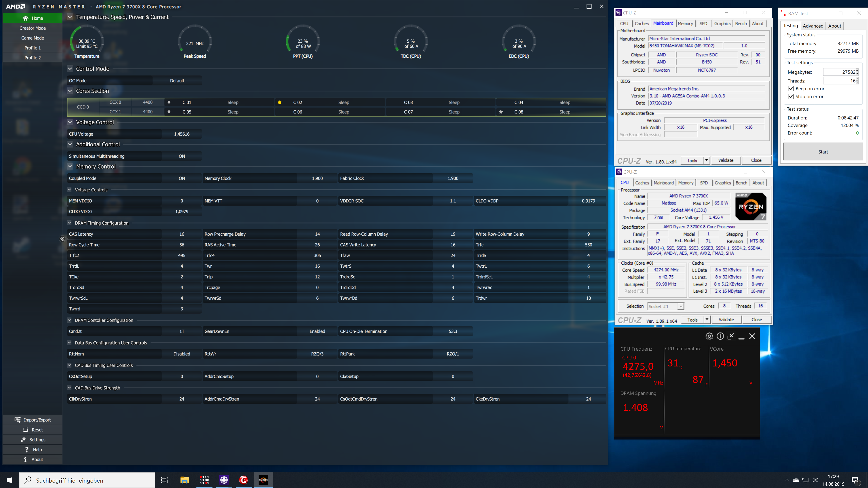This screenshot has width=868, height=488.
Task: Collapse the DRAM Timing Configuration section
Action: coord(69,223)
